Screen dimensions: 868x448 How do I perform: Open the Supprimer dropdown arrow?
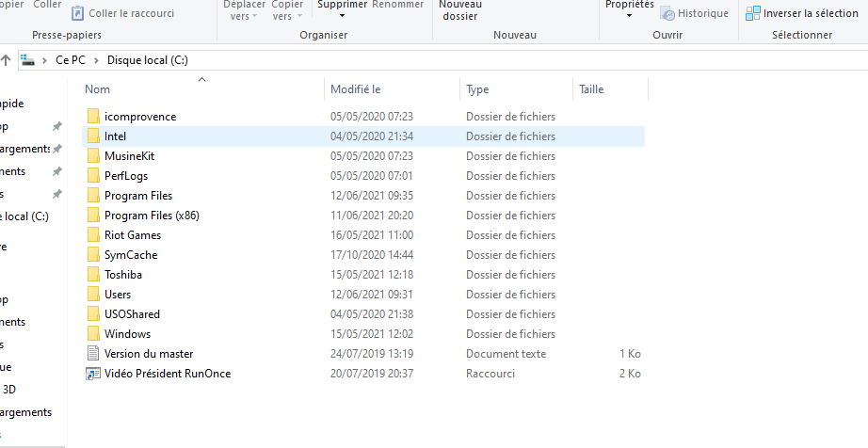pyautogui.click(x=341, y=16)
